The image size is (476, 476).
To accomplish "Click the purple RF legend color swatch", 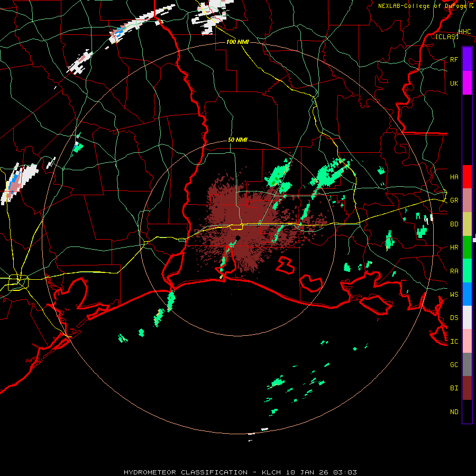I will click(467, 59).
